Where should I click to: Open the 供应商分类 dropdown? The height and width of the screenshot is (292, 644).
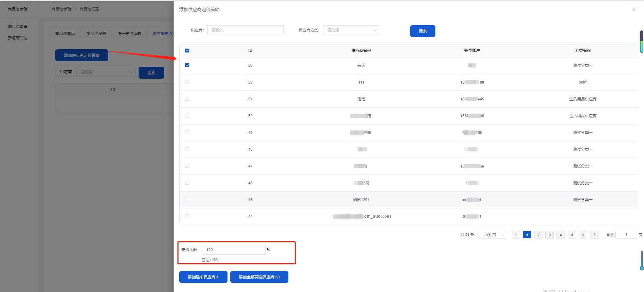point(351,30)
